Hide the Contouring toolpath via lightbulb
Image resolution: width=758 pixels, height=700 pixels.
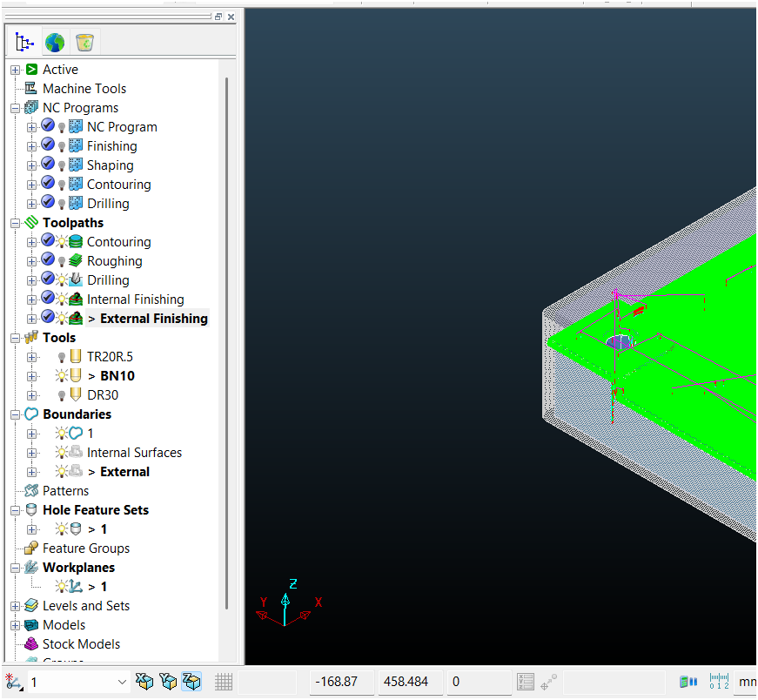pyautogui.click(x=62, y=241)
